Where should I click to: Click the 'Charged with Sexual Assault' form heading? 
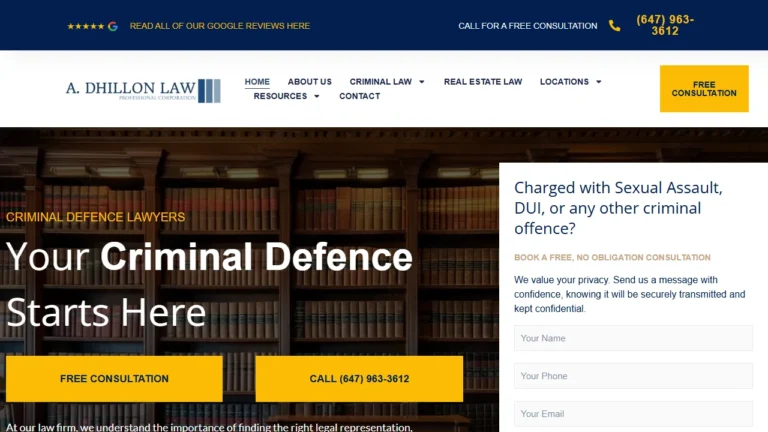[x=618, y=208]
